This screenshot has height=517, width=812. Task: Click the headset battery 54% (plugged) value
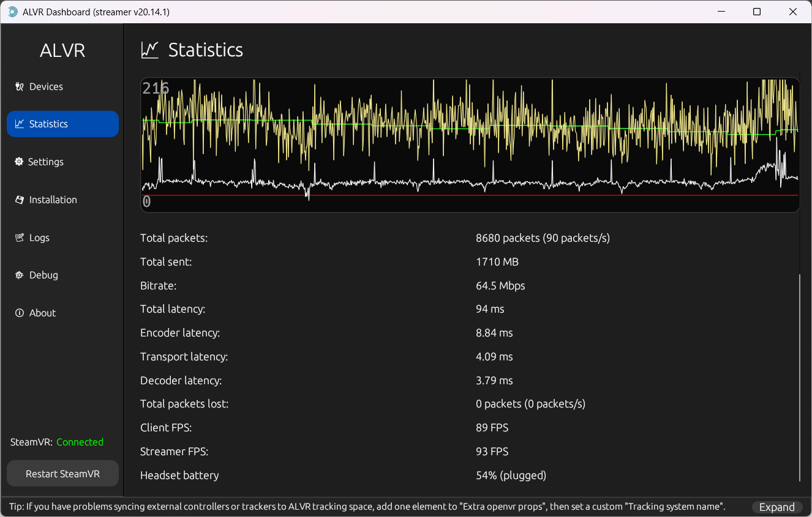coord(511,475)
